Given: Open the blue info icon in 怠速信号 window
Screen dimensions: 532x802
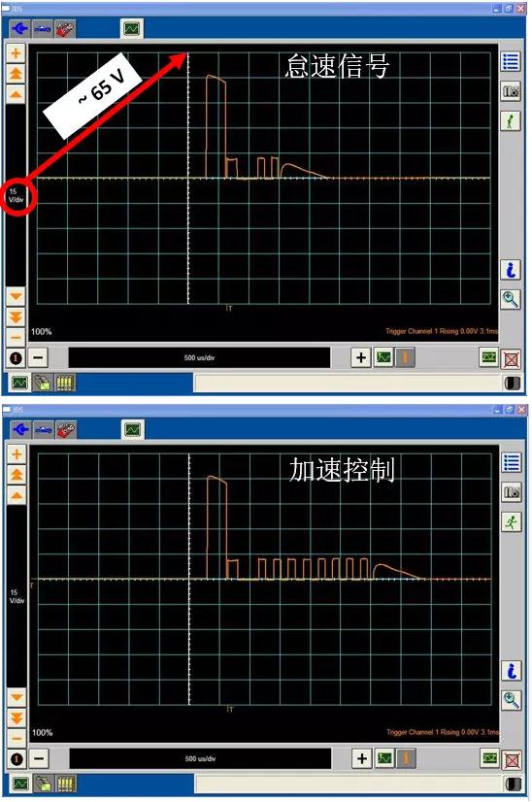Looking at the screenshot, I should coord(510,270).
